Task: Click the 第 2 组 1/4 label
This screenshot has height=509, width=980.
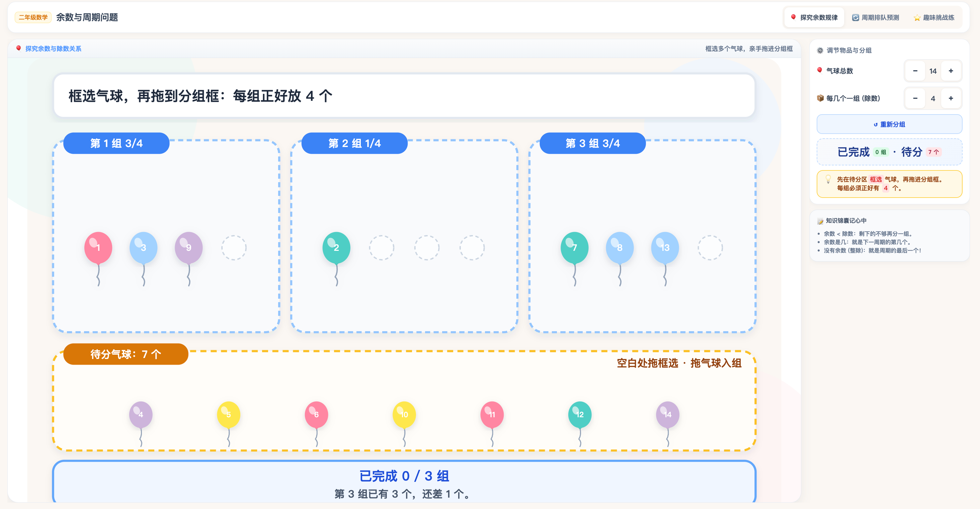Action: point(354,143)
